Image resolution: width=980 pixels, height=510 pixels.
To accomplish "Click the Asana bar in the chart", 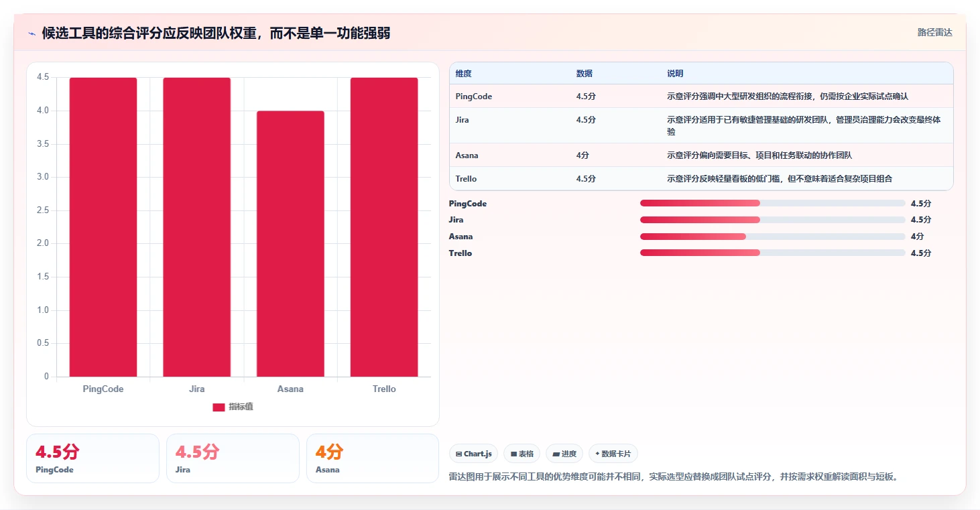I will (290, 244).
